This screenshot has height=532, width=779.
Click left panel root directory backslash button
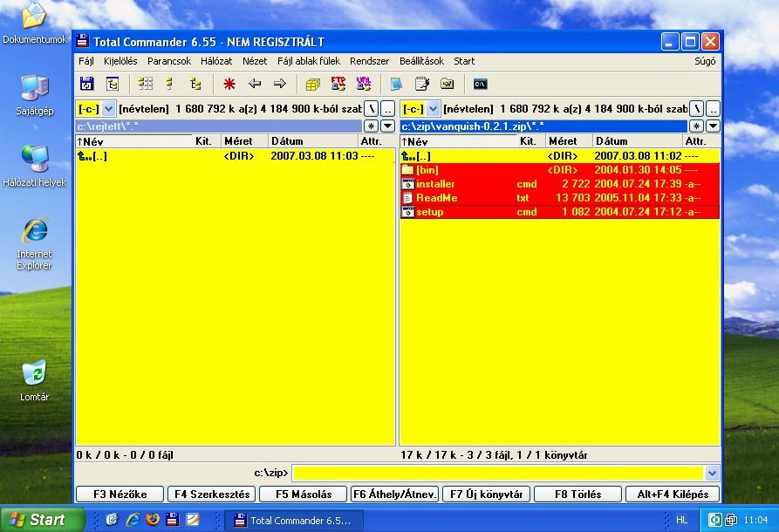371,108
